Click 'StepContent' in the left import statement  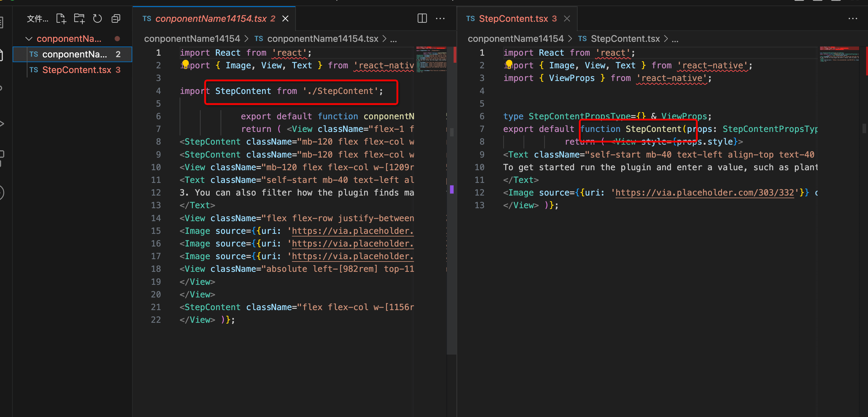243,91
